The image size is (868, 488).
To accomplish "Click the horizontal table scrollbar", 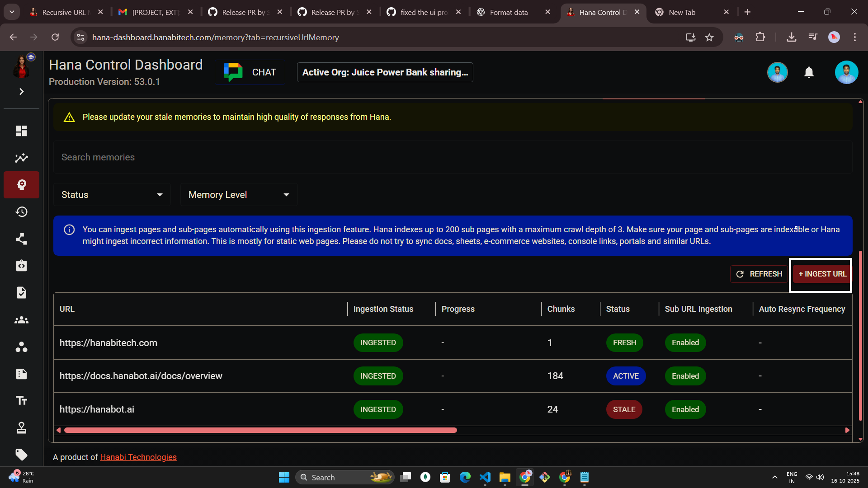I will pyautogui.click(x=260, y=430).
